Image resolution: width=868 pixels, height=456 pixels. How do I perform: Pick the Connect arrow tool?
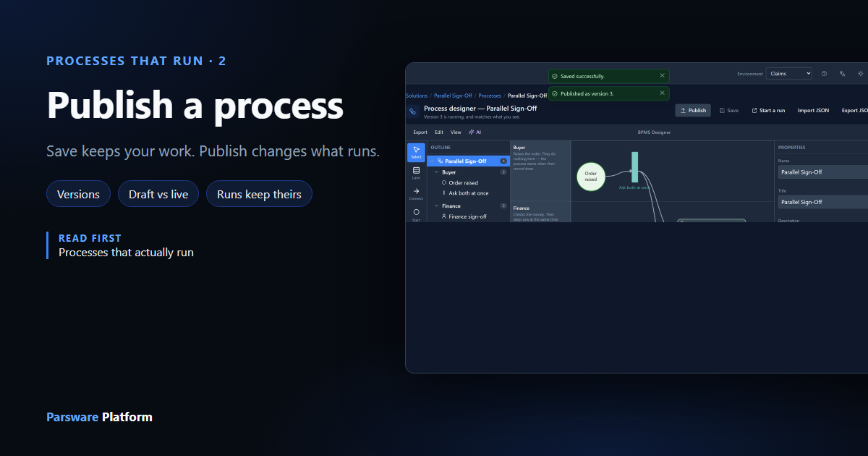click(416, 193)
